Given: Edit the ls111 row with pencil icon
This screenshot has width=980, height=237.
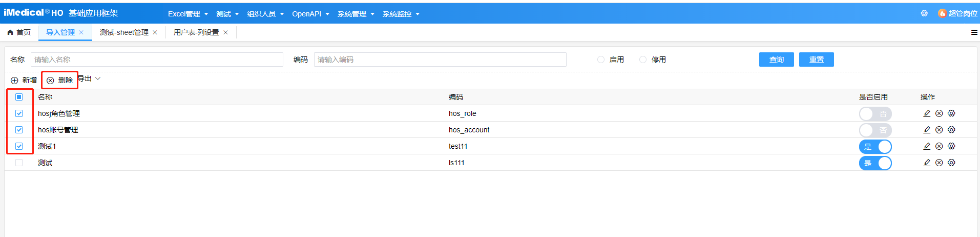Looking at the screenshot, I should pos(927,163).
